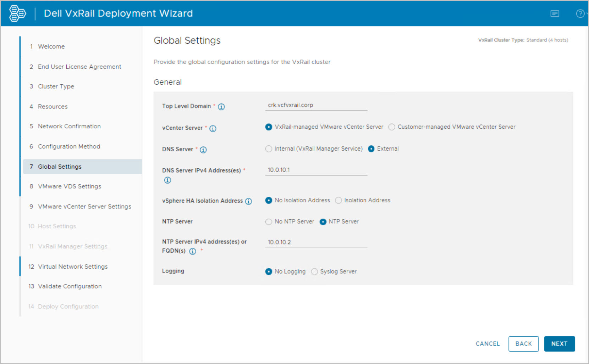Select the Isolation Address radio button
Viewport: 589px width, 364px height.
[338, 200]
